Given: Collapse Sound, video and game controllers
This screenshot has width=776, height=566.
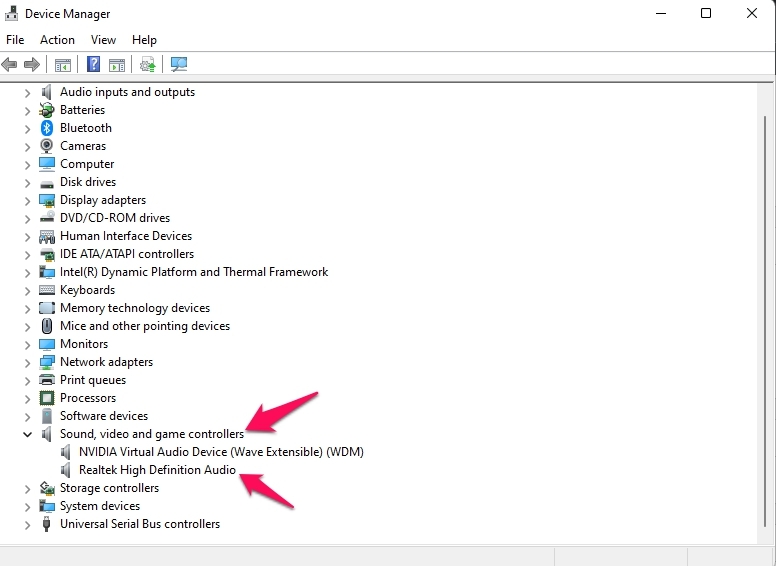Looking at the screenshot, I should [x=27, y=434].
